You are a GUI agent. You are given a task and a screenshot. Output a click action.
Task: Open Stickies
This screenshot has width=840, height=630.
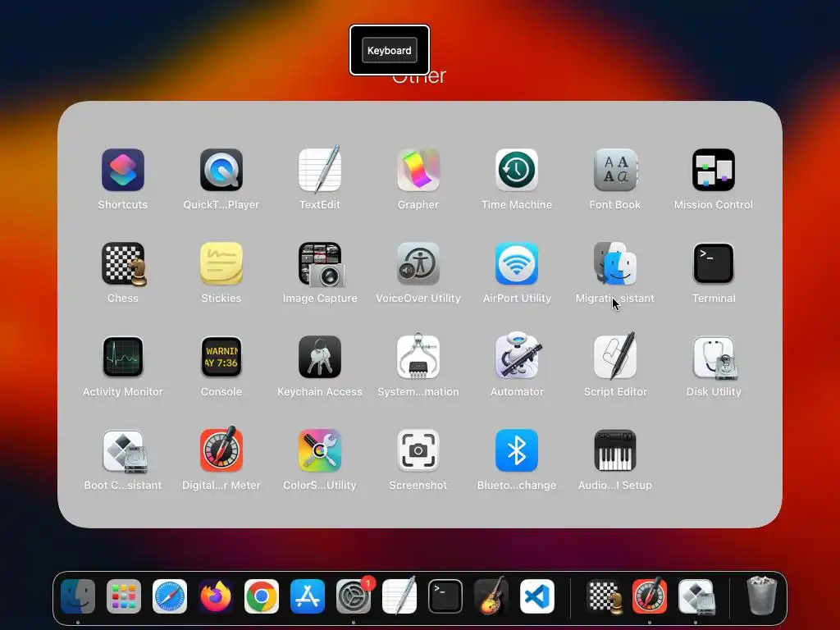coord(221,263)
